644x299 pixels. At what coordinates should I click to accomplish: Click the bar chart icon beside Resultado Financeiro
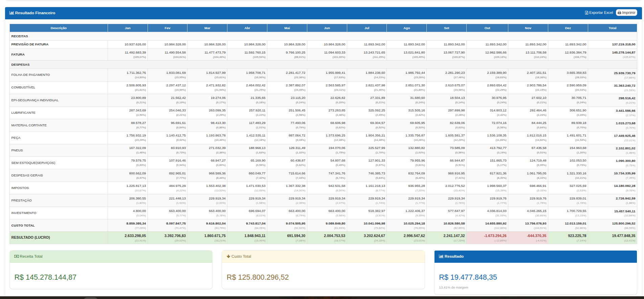[x=12, y=13]
